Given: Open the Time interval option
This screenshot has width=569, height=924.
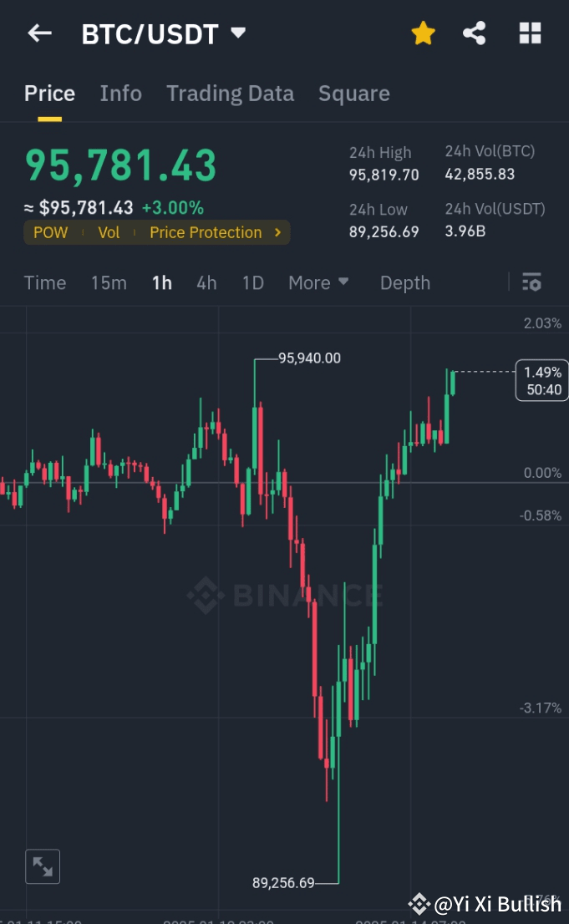Looking at the screenshot, I should tap(44, 282).
